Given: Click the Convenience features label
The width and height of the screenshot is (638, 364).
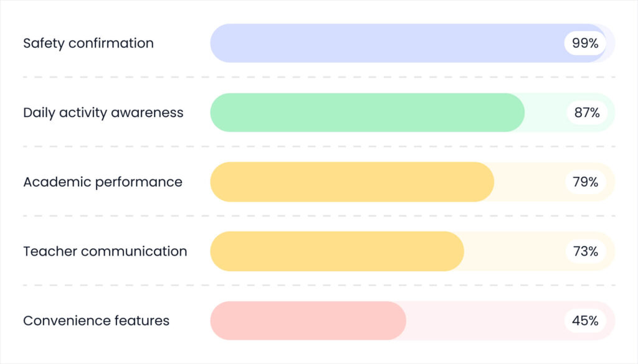Looking at the screenshot, I should 96,320.
